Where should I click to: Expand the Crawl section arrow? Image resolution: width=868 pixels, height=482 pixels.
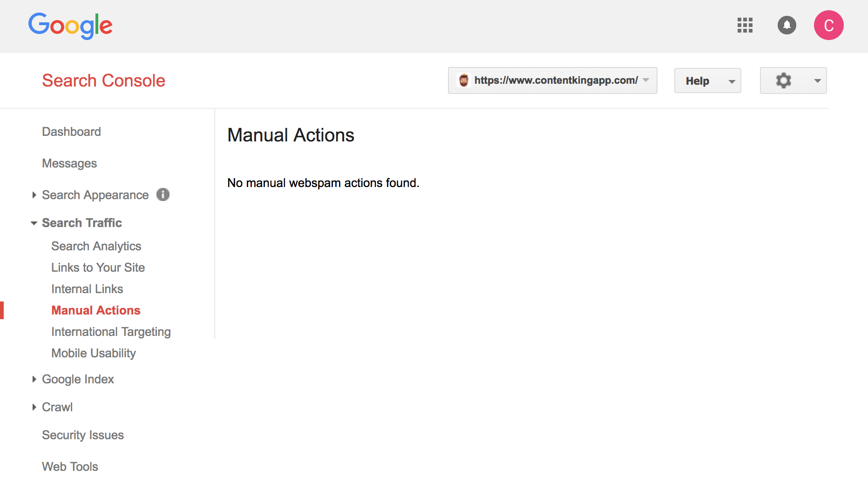(x=34, y=407)
